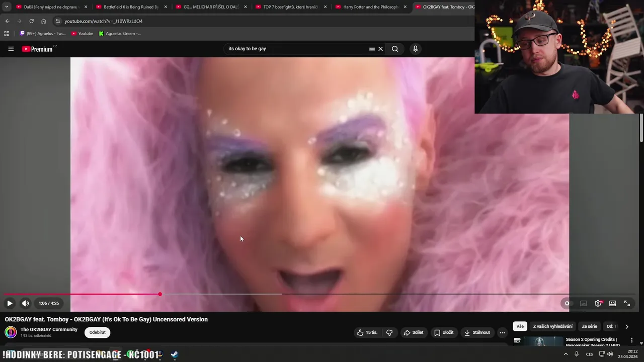This screenshot has width=644, height=362.
Task: Like the video with 15 tis. thumbs up
Action: click(x=367, y=332)
